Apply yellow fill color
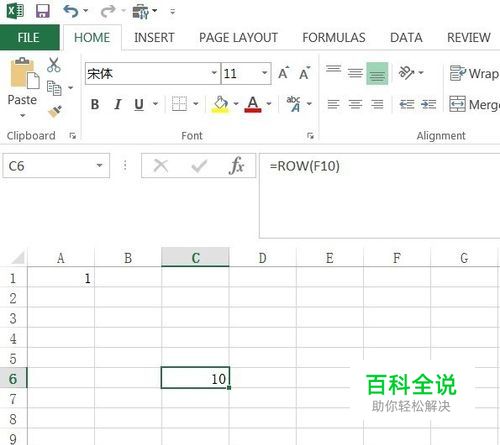 coord(220,104)
